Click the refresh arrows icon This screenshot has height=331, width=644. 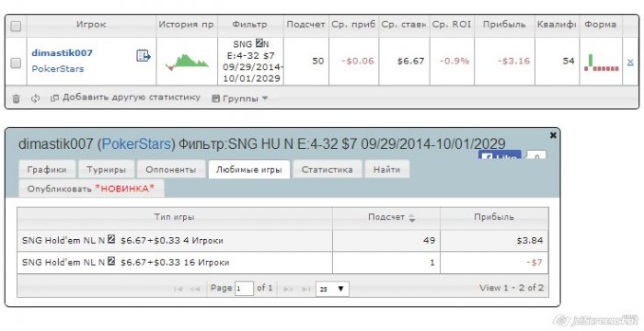tap(36, 98)
